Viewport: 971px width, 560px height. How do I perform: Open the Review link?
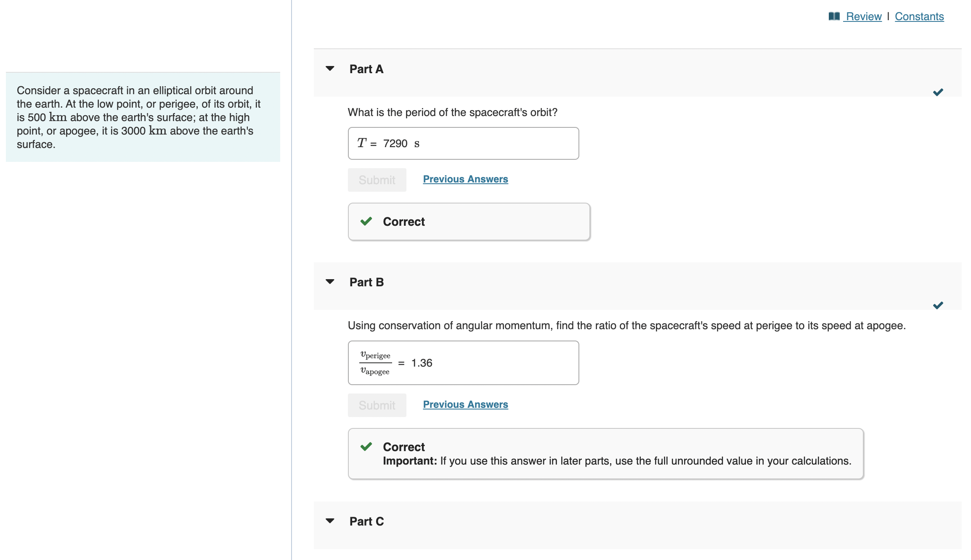[864, 16]
